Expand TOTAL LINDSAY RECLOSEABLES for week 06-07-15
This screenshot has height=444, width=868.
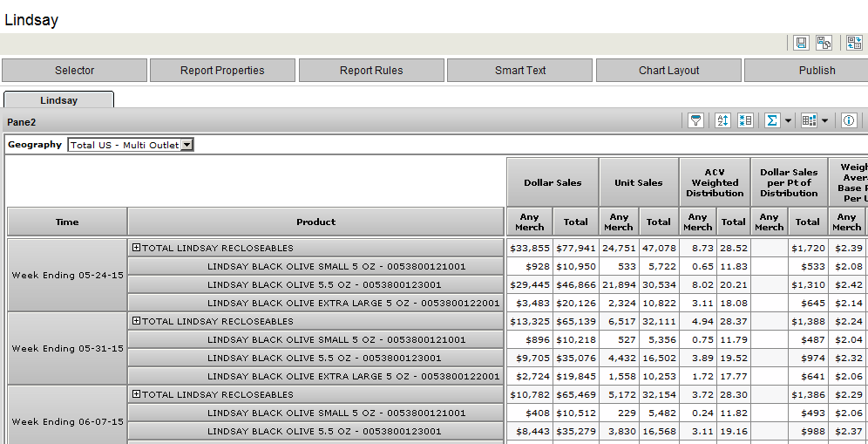tap(136, 394)
